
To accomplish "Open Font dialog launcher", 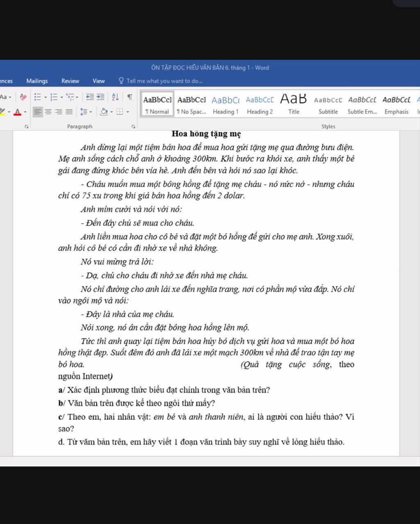I will 27,126.
